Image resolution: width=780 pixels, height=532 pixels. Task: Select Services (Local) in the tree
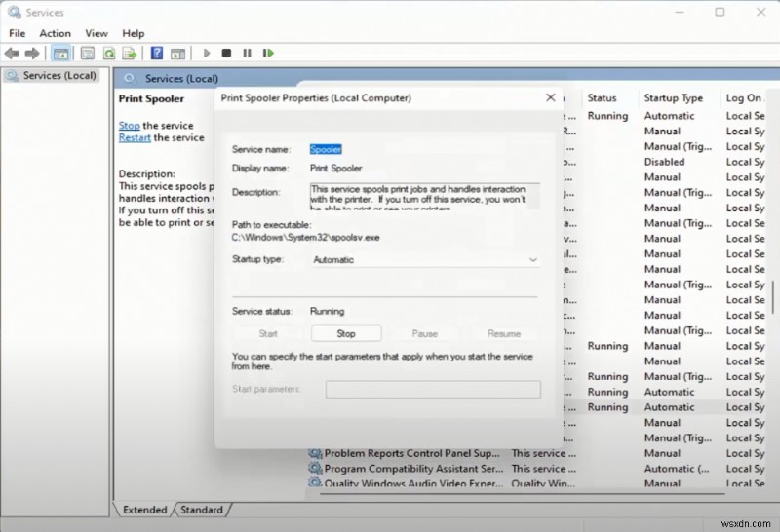coord(59,76)
